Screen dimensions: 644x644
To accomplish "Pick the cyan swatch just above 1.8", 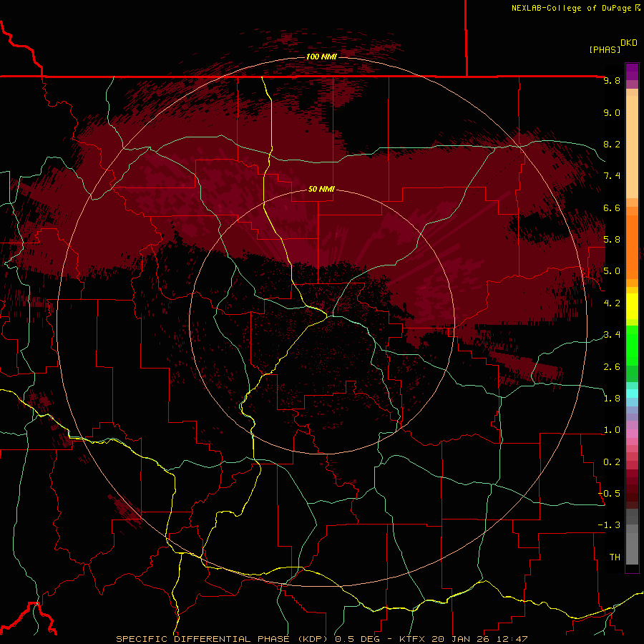I will (x=632, y=394).
